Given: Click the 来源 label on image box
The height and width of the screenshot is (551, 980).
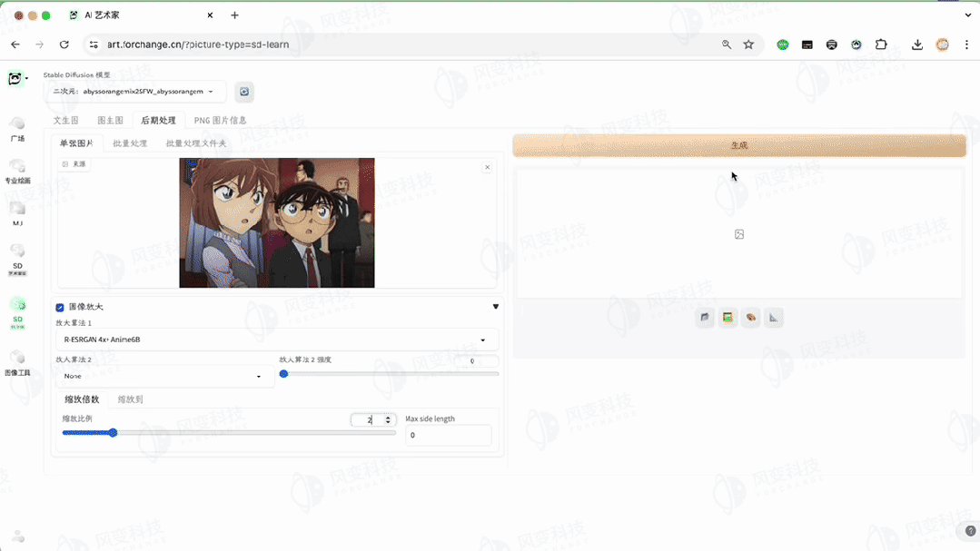Looking at the screenshot, I should click(74, 164).
